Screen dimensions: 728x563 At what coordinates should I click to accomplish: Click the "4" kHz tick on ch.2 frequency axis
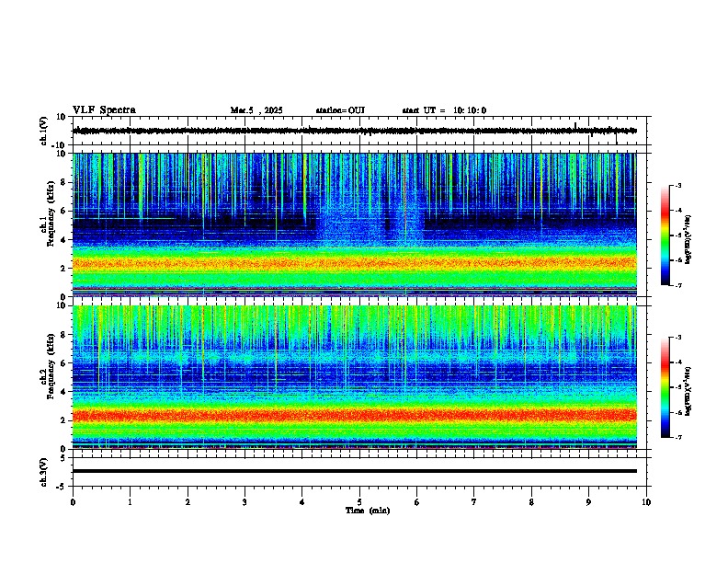pos(64,392)
